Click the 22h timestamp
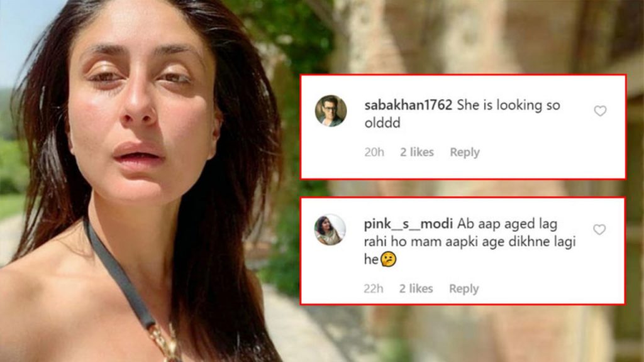 click(374, 289)
